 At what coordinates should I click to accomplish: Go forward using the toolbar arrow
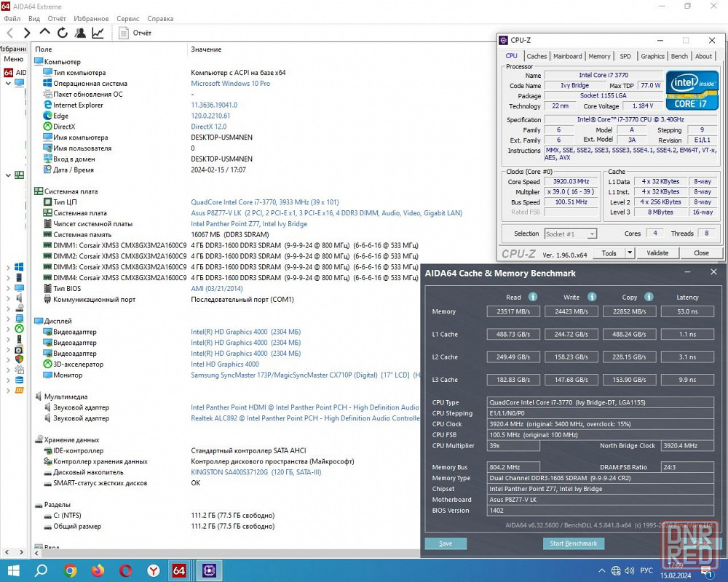coord(27,33)
